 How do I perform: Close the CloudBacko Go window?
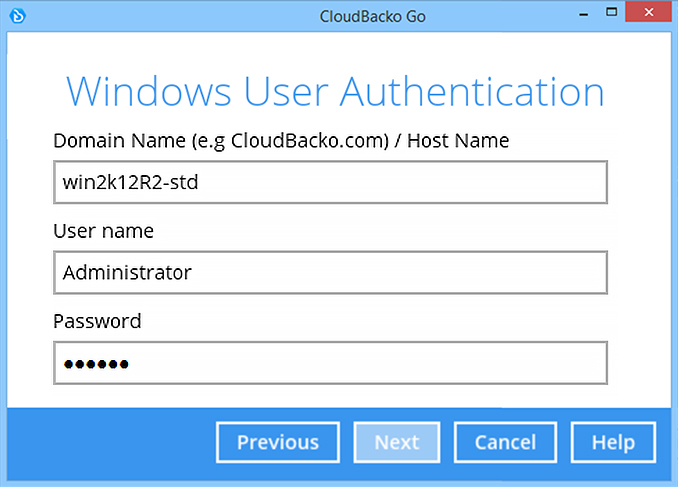(x=648, y=12)
